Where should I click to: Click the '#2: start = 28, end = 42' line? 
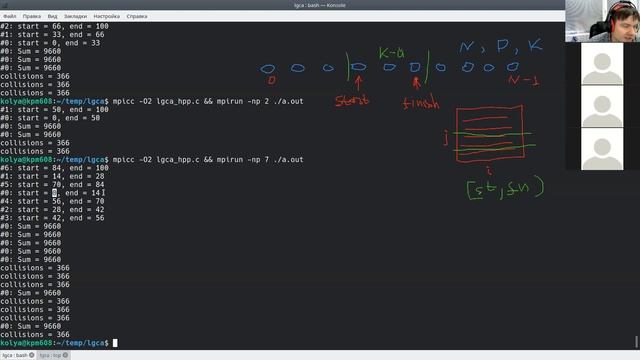pos(52,209)
